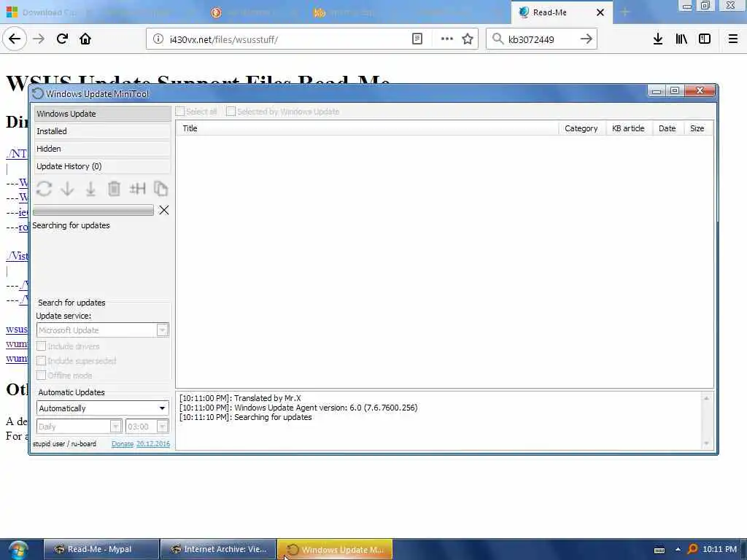Image resolution: width=747 pixels, height=560 pixels.
Task: Click the tray keyboard icon
Action: tap(659, 550)
